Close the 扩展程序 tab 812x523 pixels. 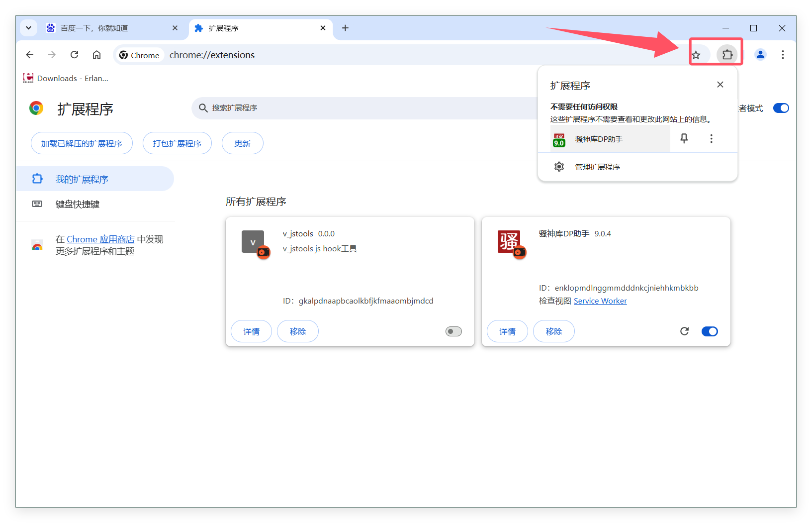323,28
